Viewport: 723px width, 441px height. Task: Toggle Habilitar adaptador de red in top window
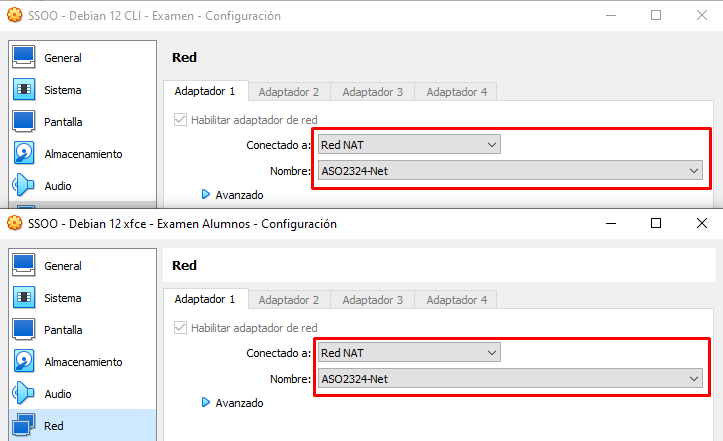coord(181,120)
